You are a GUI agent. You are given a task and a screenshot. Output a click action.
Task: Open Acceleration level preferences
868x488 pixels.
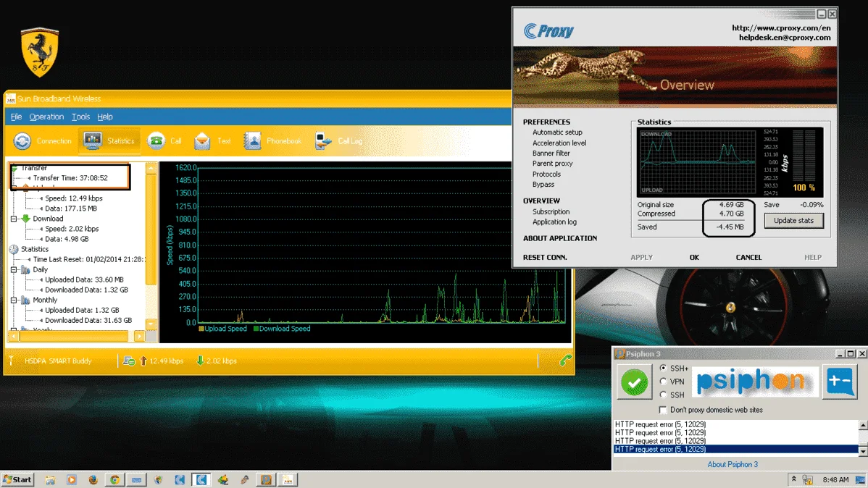(559, 143)
